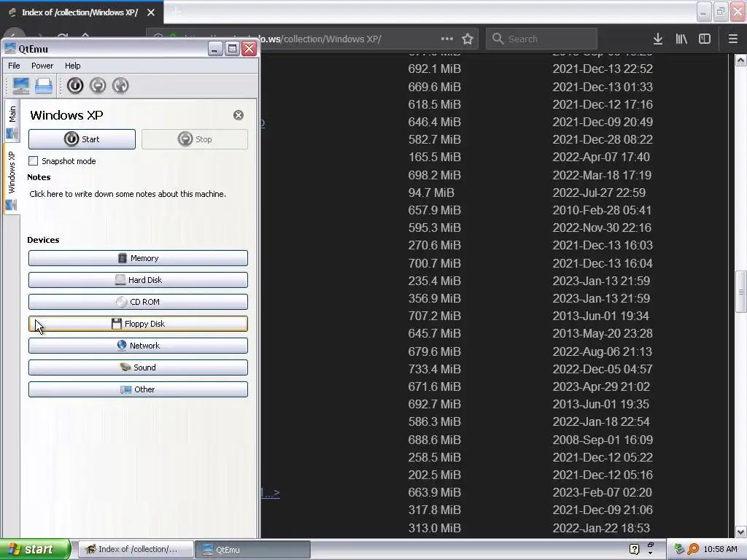Click the Safely Remove Hardware tray icon
Screen dimensions: 747x560
679,549
